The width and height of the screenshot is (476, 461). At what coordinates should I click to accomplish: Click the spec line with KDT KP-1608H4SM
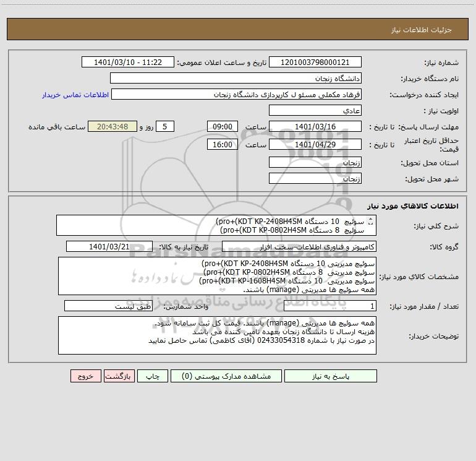[x=287, y=281]
